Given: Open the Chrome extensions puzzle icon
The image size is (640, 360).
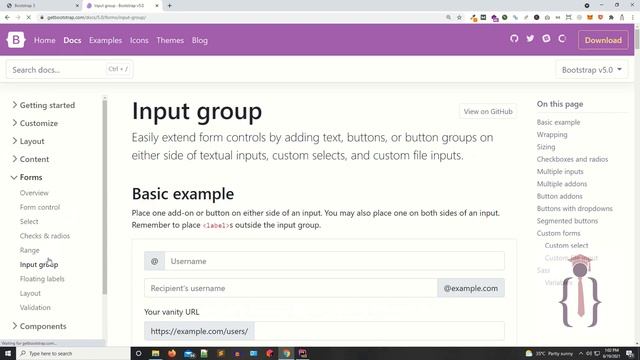Looking at the screenshot, I should pos(611,18).
